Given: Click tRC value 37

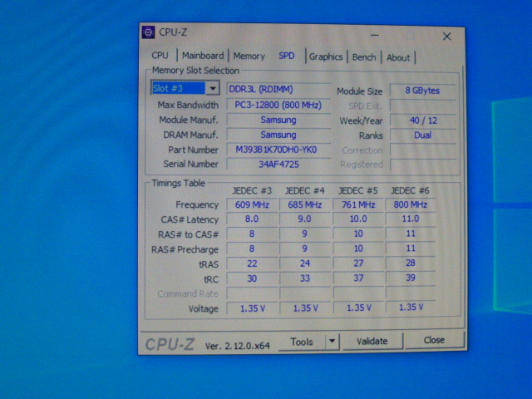Looking at the screenshot, I should click(358, 278).
